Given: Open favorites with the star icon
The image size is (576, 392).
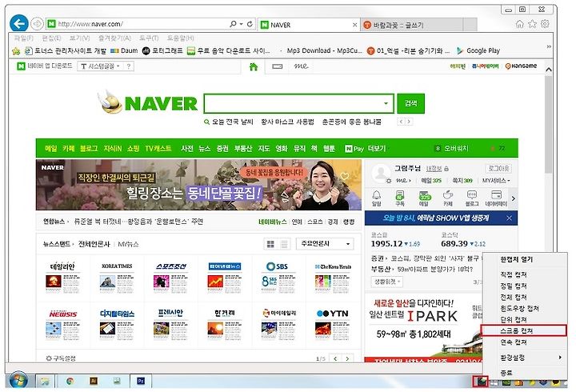Looking at the screenshot, I should point(532,24).
